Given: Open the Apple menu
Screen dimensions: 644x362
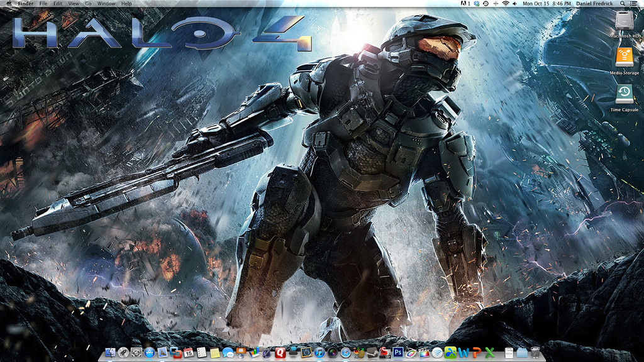Looking at the screenshot, I should click(9, 3).
